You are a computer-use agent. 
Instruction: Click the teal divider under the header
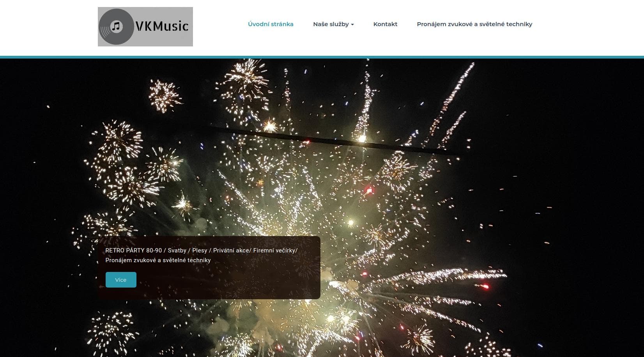[x=322, y=57]
